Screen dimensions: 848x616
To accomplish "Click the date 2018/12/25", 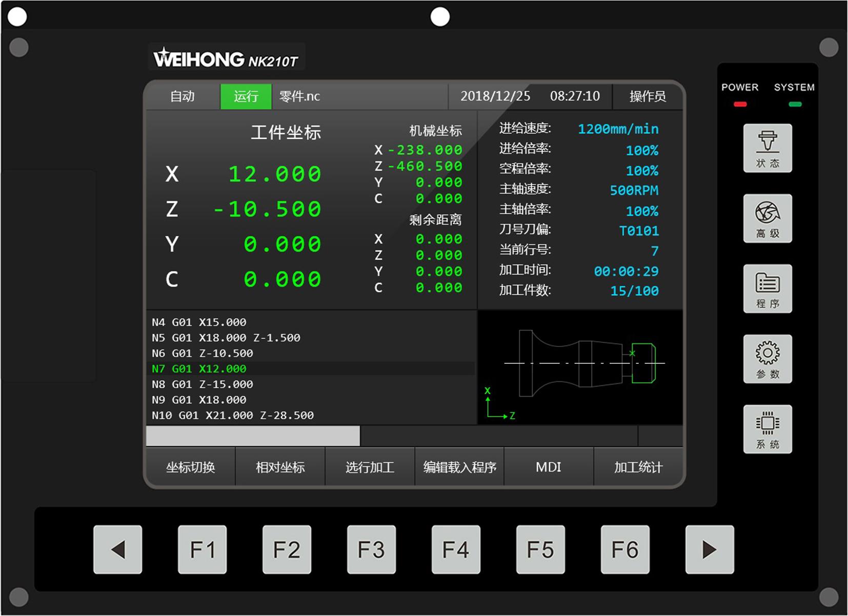I will pyautogui.click(x=495, y=96).
